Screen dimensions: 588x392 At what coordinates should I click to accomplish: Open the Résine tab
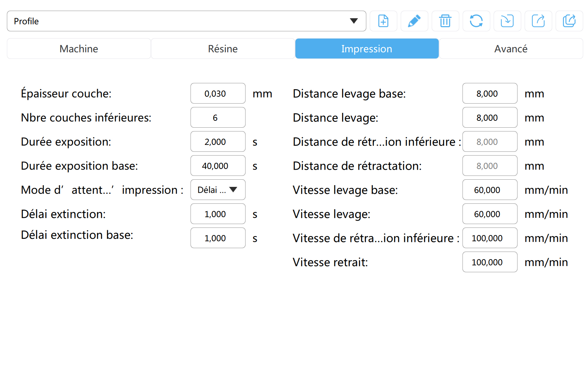tap(223, 49)
